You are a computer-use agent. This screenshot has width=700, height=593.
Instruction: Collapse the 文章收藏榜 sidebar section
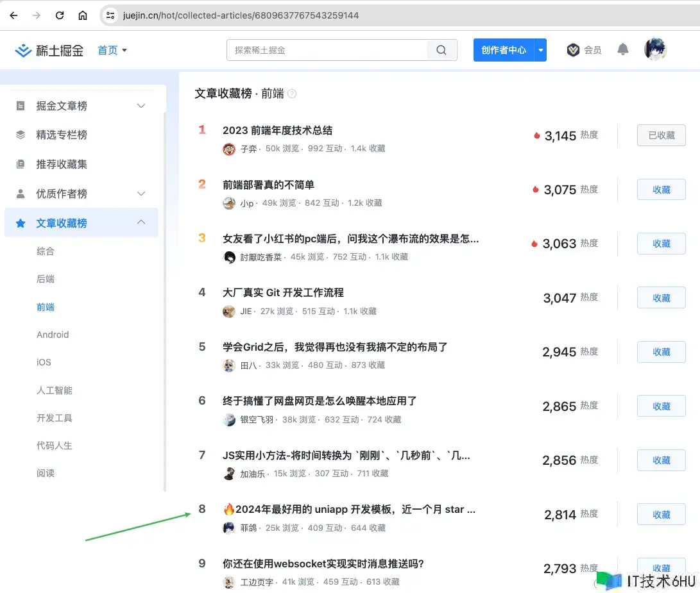141,222
